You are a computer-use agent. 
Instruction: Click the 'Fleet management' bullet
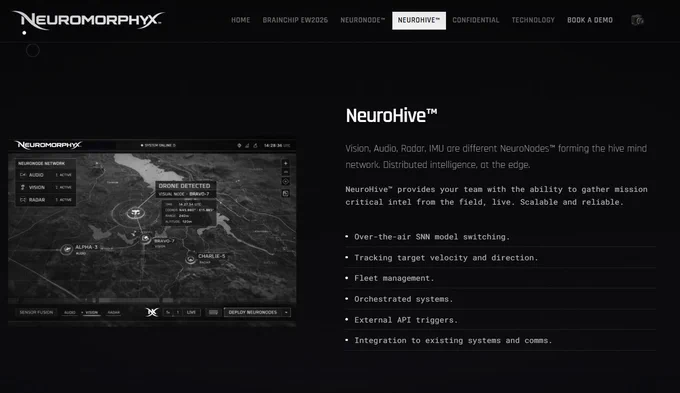coord(394,278)
